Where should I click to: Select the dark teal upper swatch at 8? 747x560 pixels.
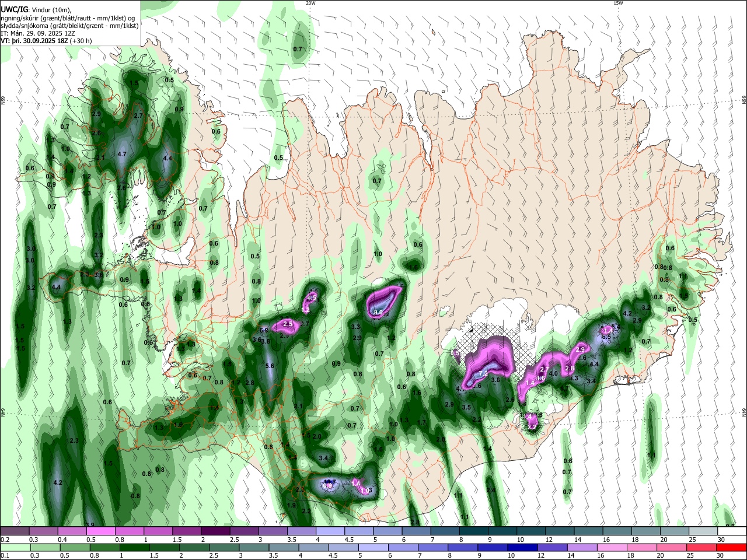click(473, 531)
